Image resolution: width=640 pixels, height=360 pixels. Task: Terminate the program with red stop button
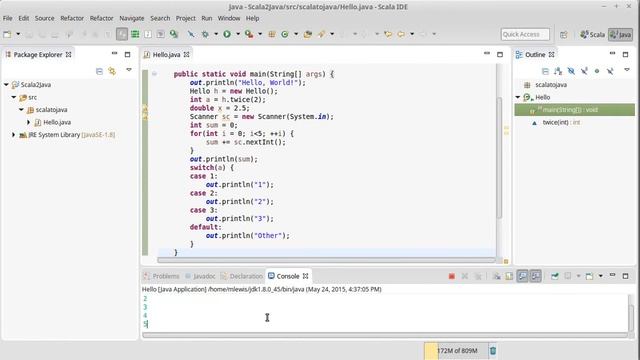451,276
